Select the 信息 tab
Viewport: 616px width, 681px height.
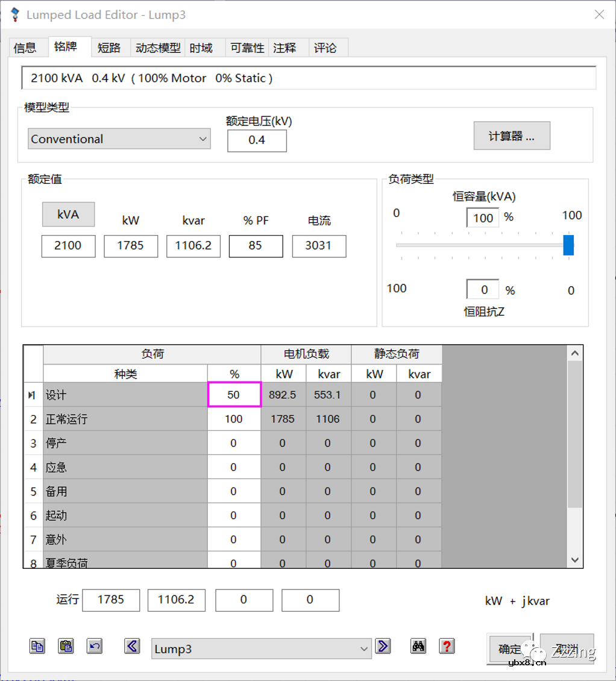click(25, 47)
